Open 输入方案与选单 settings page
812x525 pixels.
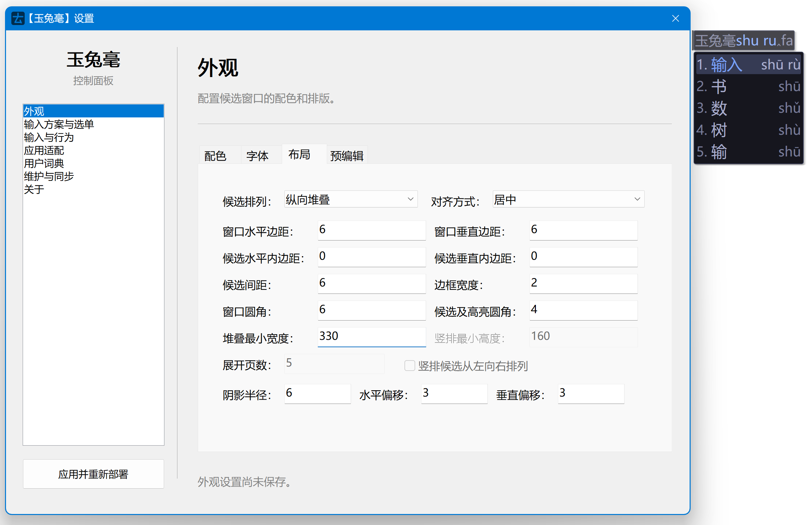(93, 124)
